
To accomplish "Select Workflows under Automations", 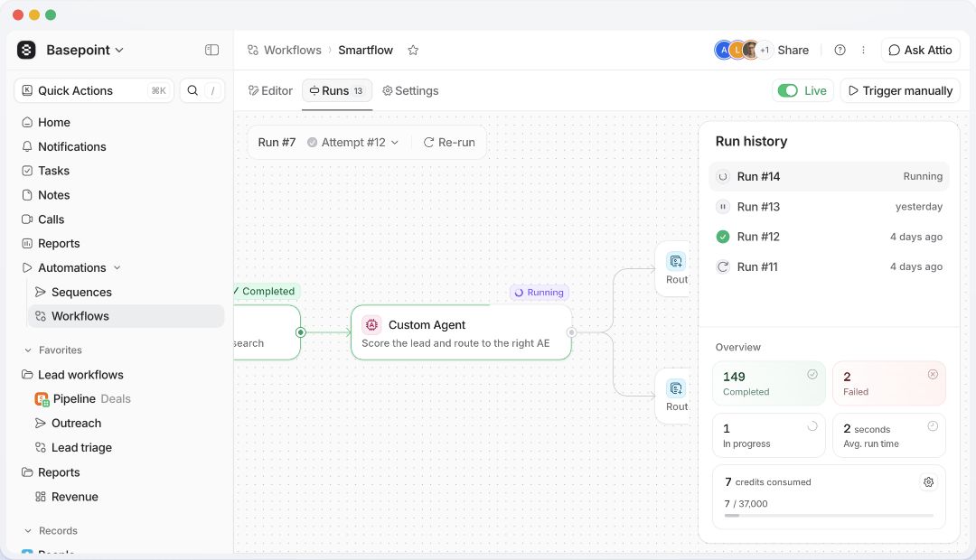I will point(127,316).
